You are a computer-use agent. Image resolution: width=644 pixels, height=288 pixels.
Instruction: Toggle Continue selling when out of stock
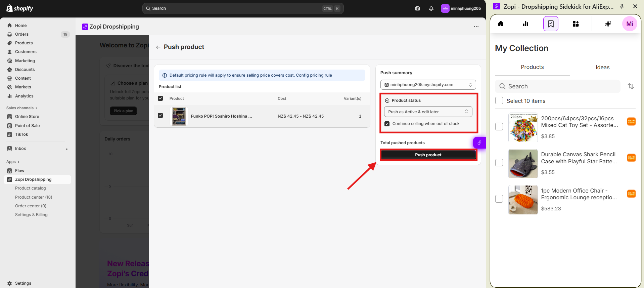point(387,124)
